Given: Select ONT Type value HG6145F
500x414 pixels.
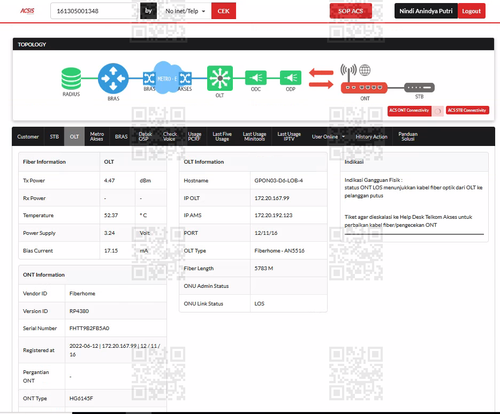Looking at the screenshot, I should pos(81,398).
